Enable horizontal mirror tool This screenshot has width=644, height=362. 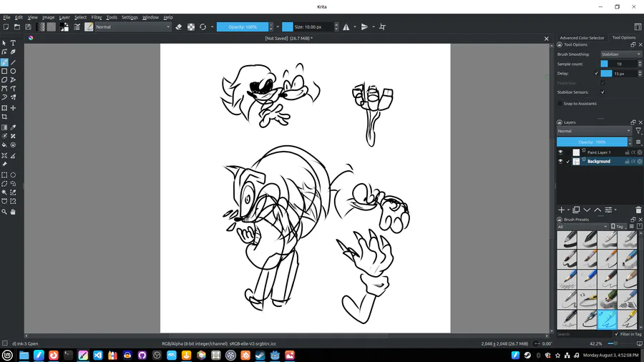(x=346, y=27)
